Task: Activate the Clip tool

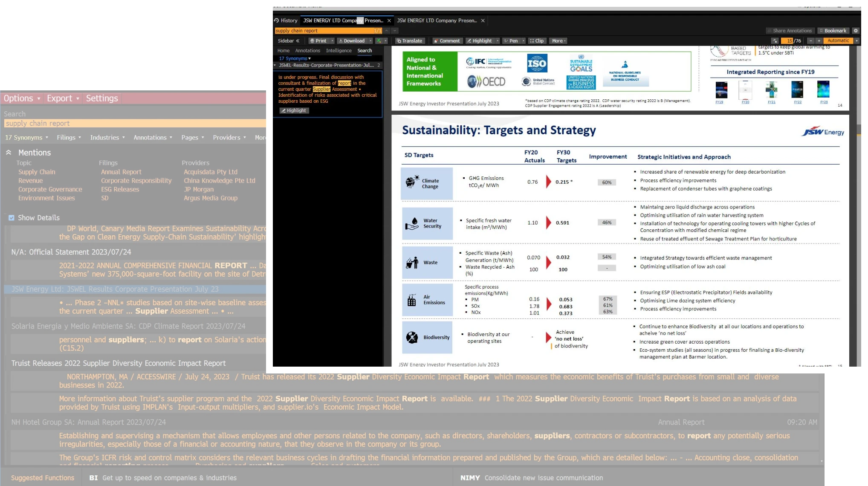Action: (x=537, y=41)
